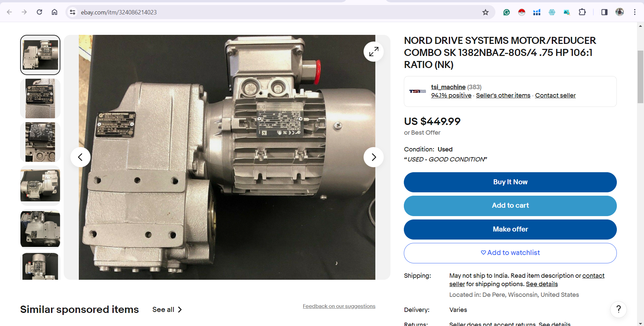Click Contact seller link

[555, 95]
